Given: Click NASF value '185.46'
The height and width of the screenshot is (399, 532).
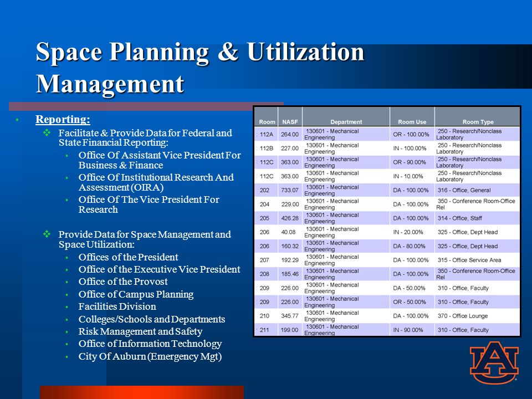Looking at the screenshot, I should point(290,274).
